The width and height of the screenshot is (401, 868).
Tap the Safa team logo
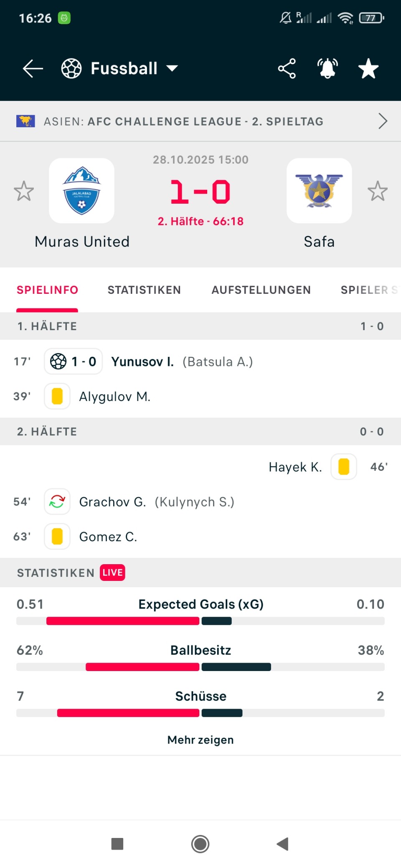pyautogui.click(x=319, y=191)
